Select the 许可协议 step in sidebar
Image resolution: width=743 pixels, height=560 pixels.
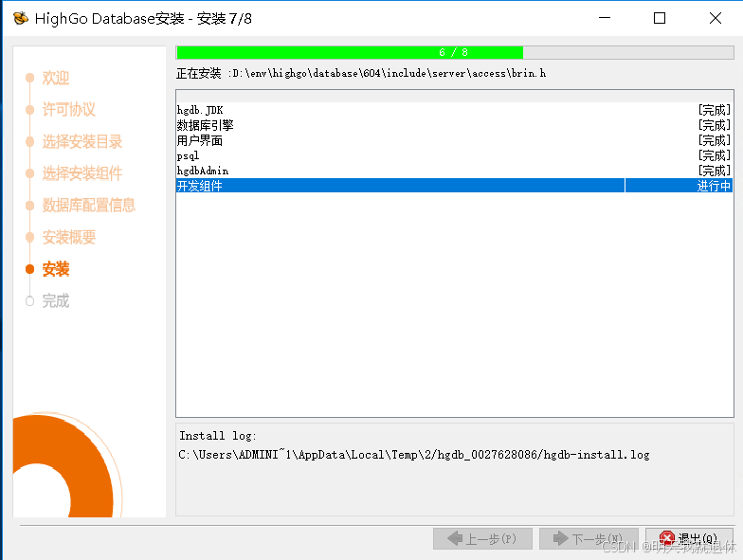(x=68, y=110)
